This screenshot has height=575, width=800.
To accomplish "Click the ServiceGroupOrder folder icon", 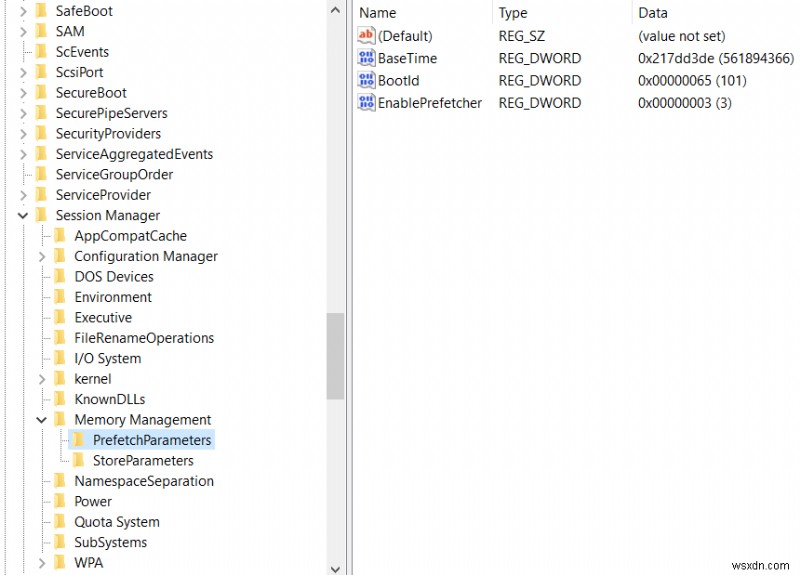I will 41,174.
